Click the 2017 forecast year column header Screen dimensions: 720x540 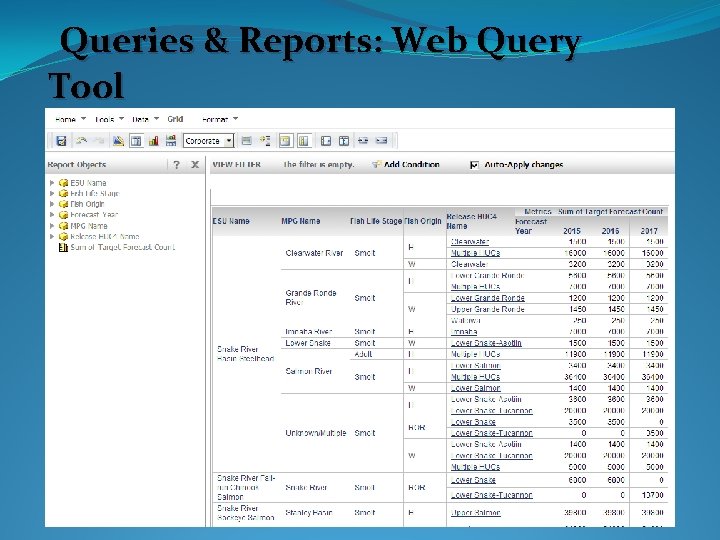(x=649, y=231)
